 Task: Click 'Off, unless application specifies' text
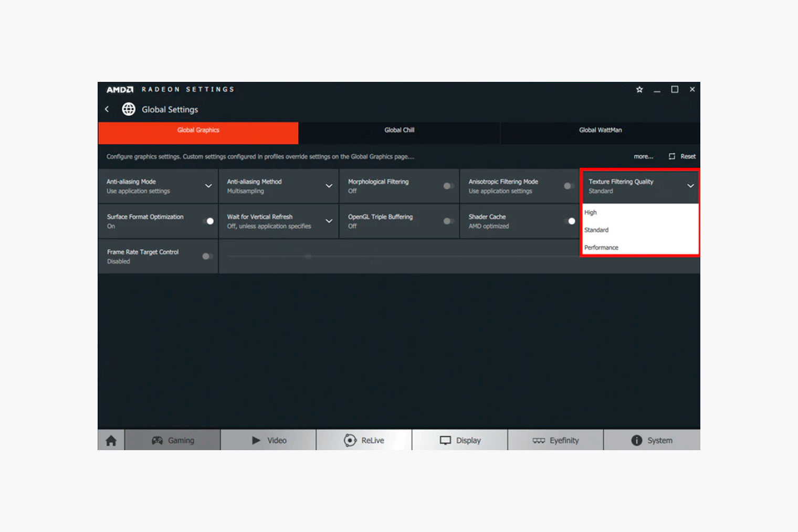(269, 226)
